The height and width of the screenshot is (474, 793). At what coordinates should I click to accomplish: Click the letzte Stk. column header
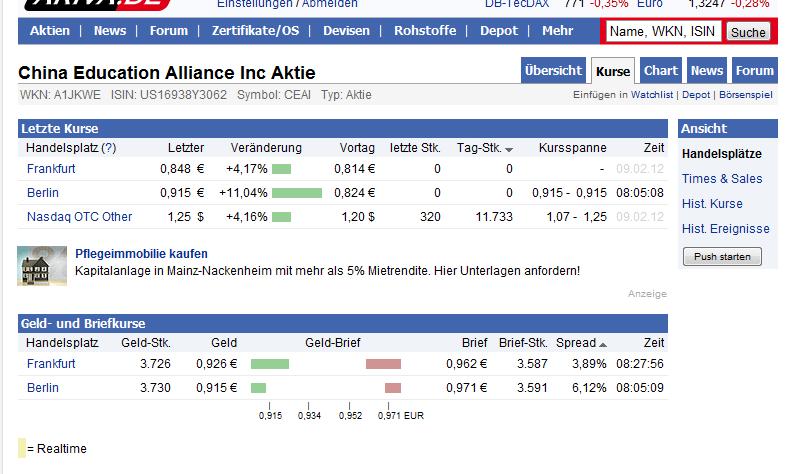click(x=415, y=148)
